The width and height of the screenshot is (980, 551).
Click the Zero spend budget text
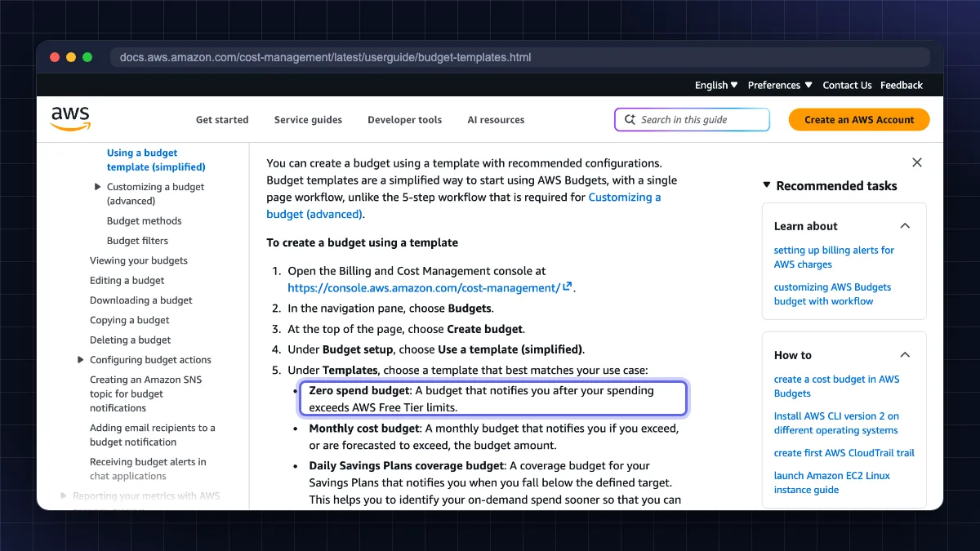tap(359, 391)
